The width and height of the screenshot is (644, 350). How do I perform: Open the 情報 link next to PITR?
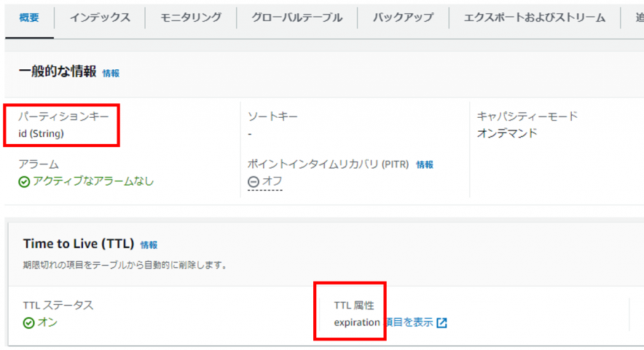tap(425, 164)
